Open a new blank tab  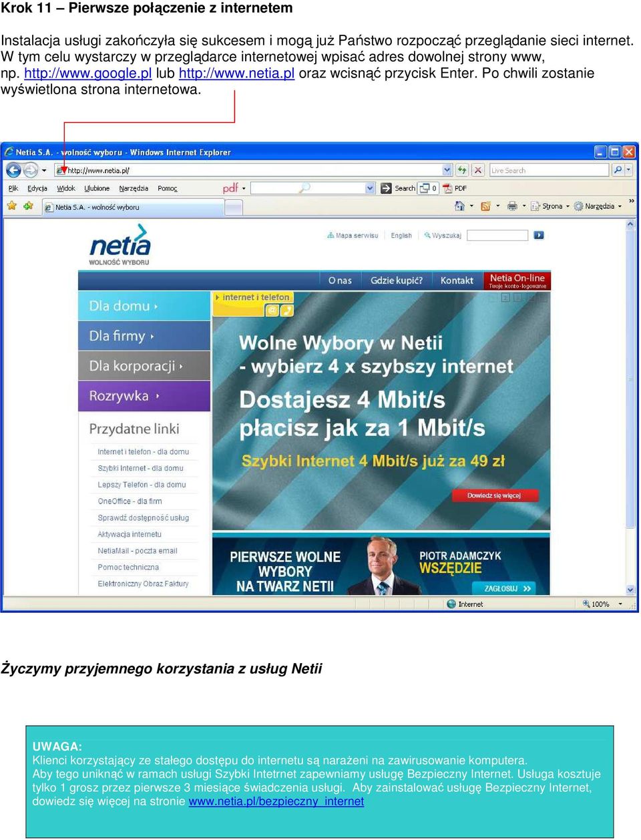[234, 208]
